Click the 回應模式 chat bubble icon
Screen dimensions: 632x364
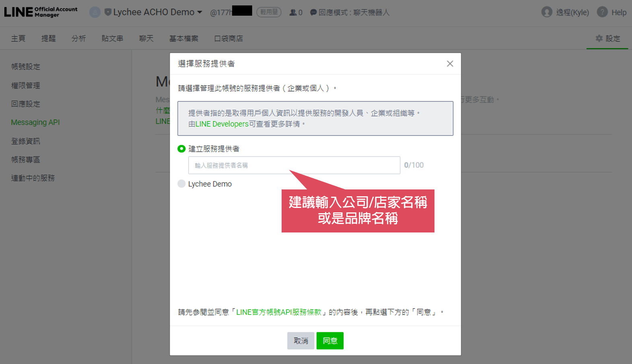(x=313, y=12)
